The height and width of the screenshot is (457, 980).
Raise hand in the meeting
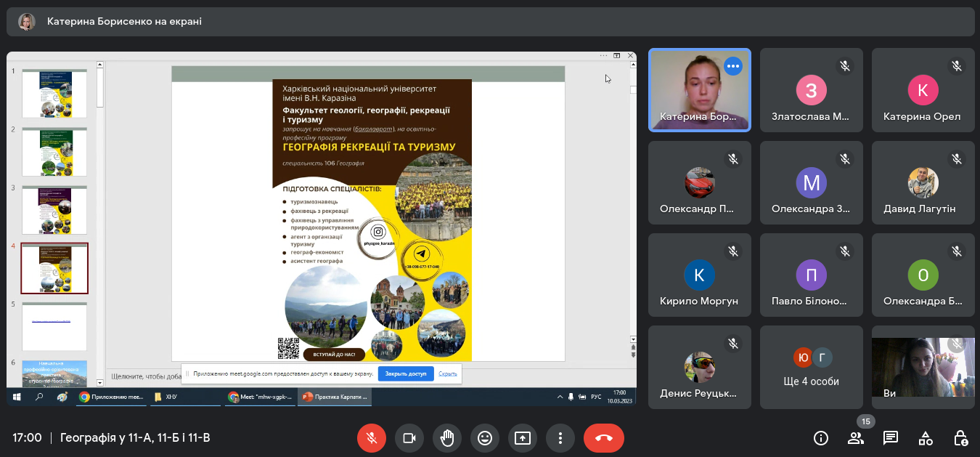[x=447, y=438]
